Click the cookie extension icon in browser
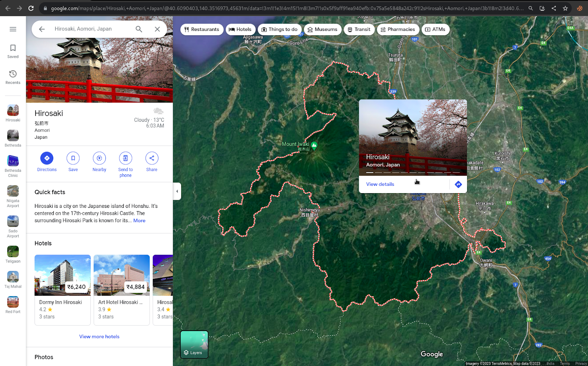The image size is (588, 366). coord(580,8)
